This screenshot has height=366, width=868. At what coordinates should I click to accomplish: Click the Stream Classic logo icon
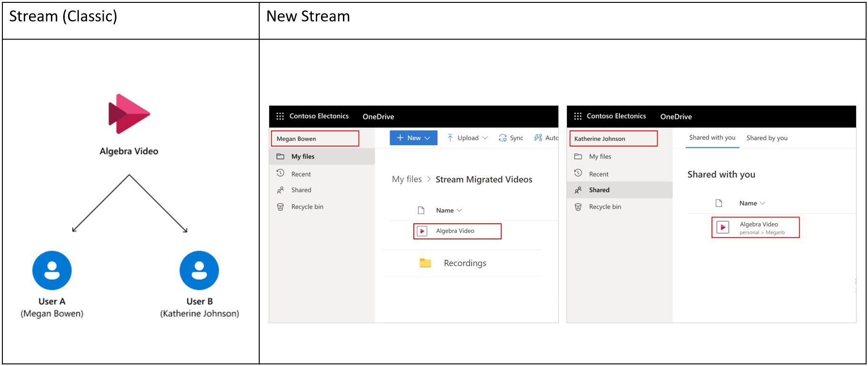tap(129, 114)
